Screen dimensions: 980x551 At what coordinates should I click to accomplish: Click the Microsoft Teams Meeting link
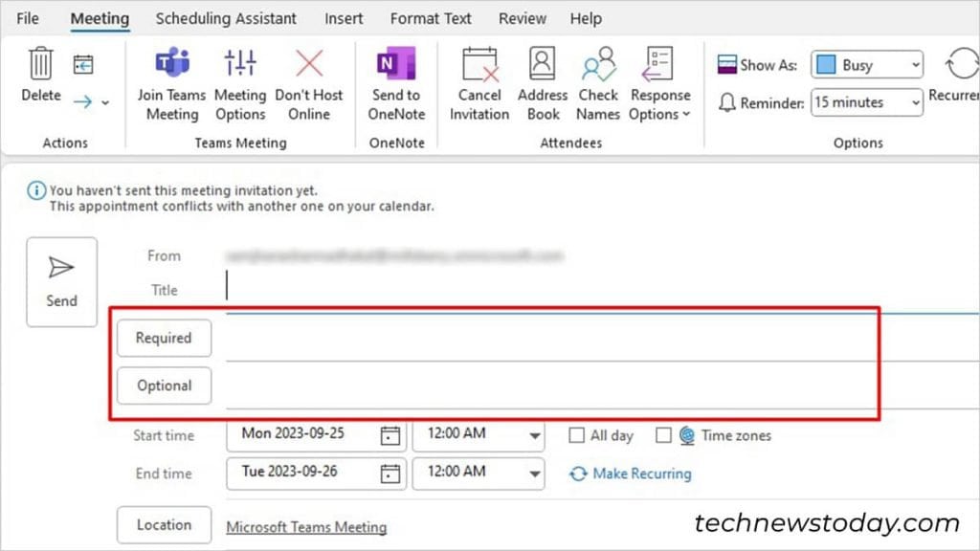(306, 526)
